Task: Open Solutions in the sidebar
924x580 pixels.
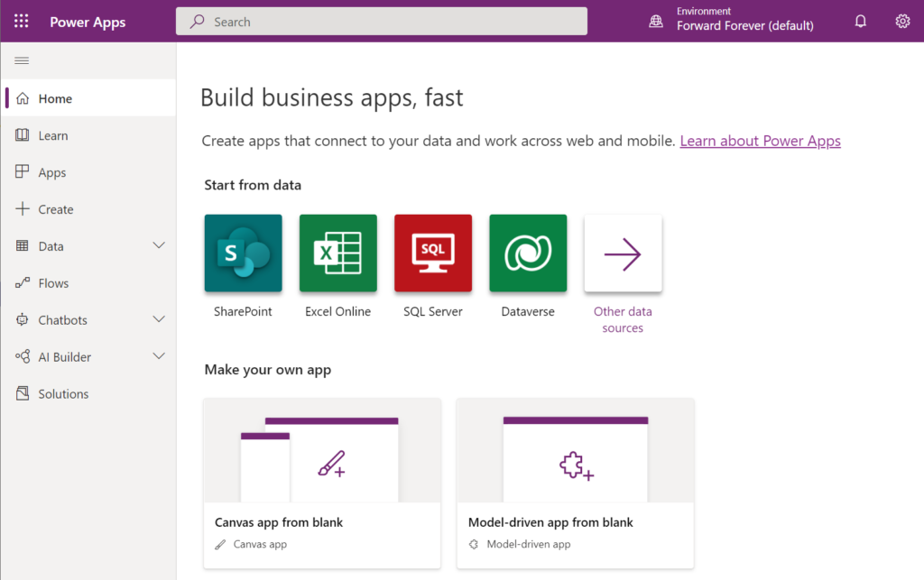Action: (x=88, y=394)
